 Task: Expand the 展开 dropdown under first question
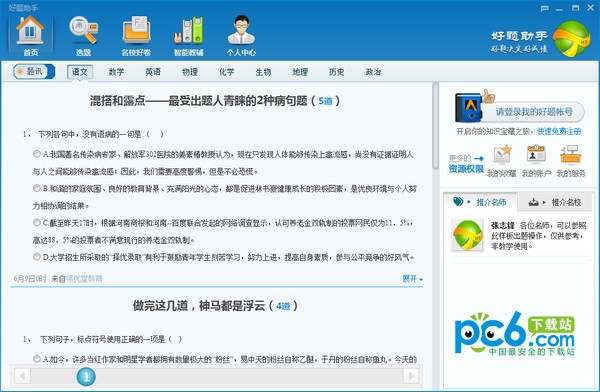(412, 279)
